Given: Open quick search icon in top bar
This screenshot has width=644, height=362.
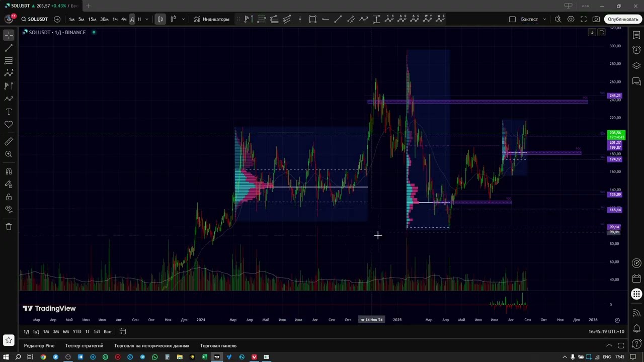Looking at the screenshot, I should pos(558,19).
